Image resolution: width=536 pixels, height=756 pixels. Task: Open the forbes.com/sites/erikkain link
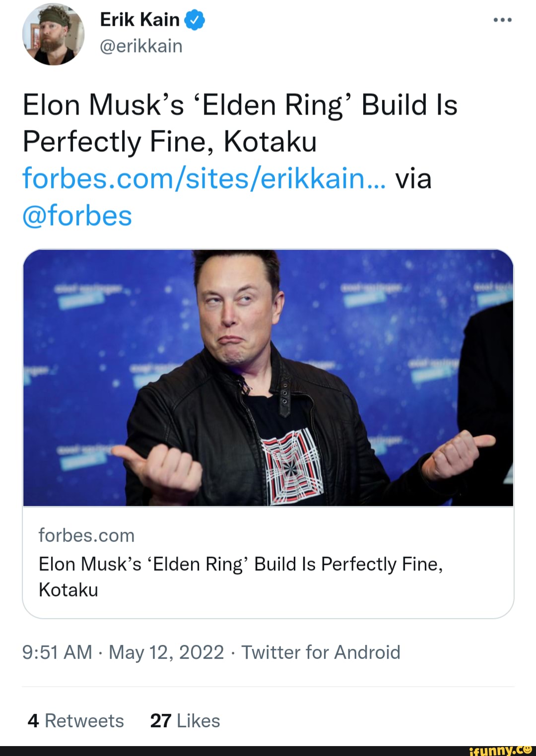(x=203, y=180)
